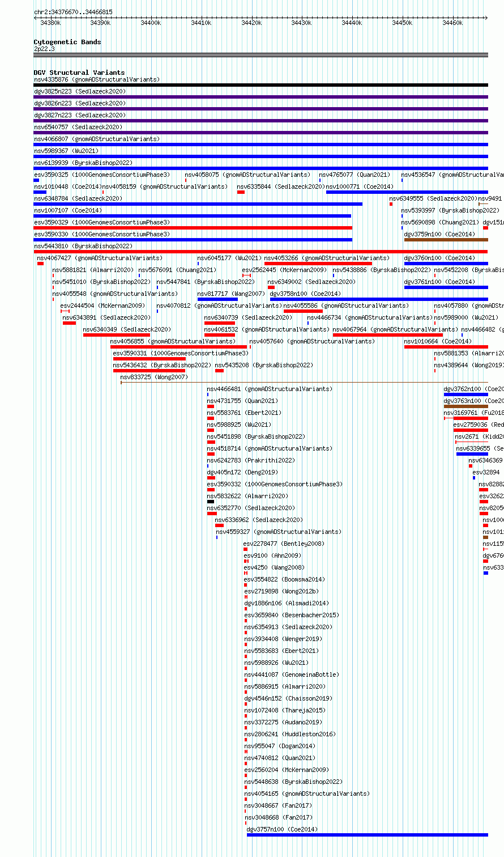Click the nsv4335876 gnomADStructuralVariants black bar

[x=260, y=85]
